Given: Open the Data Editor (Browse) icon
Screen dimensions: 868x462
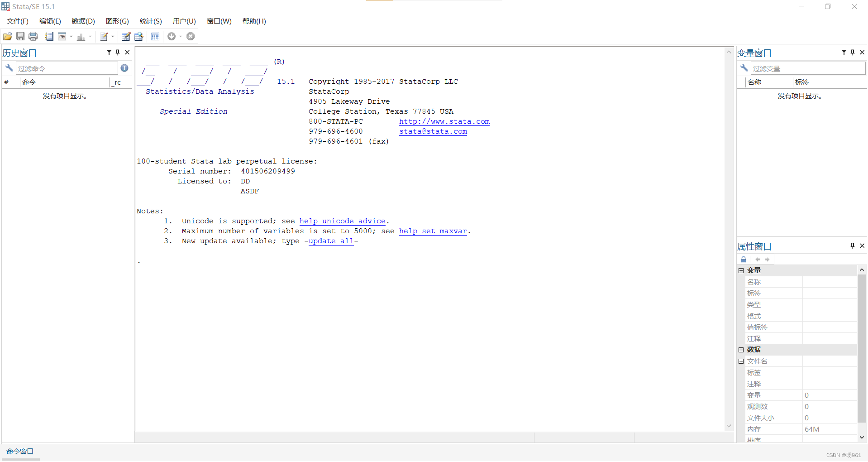Looking at the screenshot, I should click(139, 37).
